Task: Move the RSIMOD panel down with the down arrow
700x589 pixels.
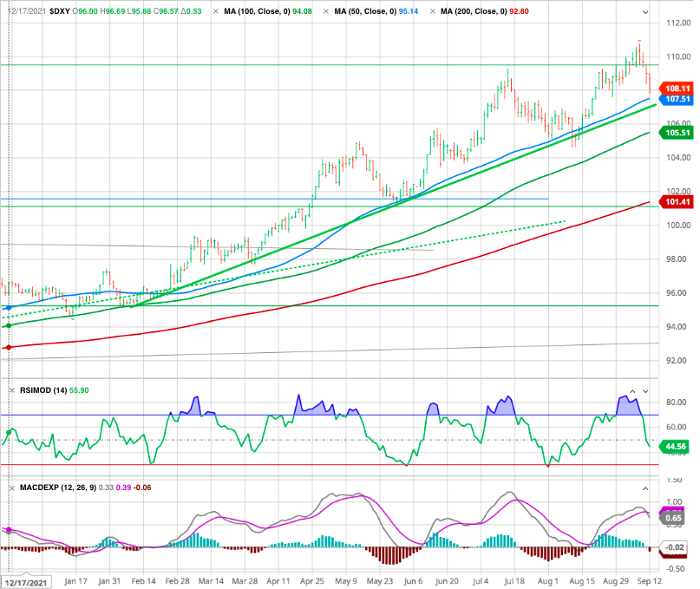Action: click(644, 391)
